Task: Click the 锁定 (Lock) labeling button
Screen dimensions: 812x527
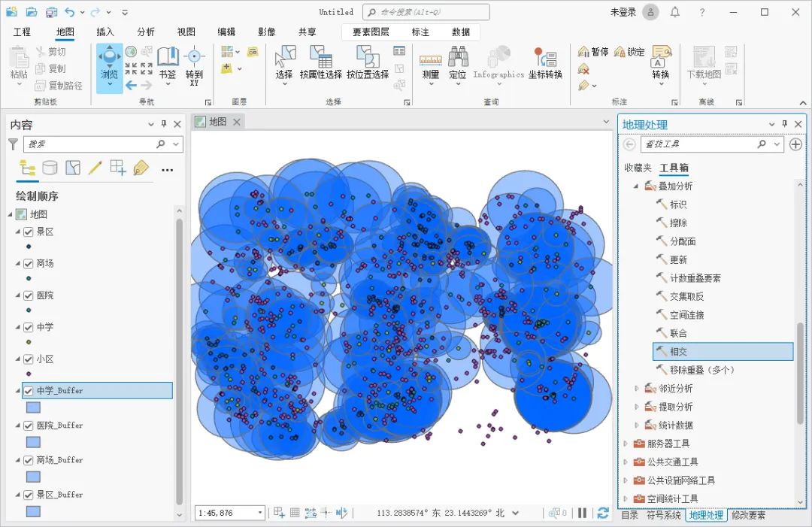Action: pyautogui.click(x=629, y=52)
